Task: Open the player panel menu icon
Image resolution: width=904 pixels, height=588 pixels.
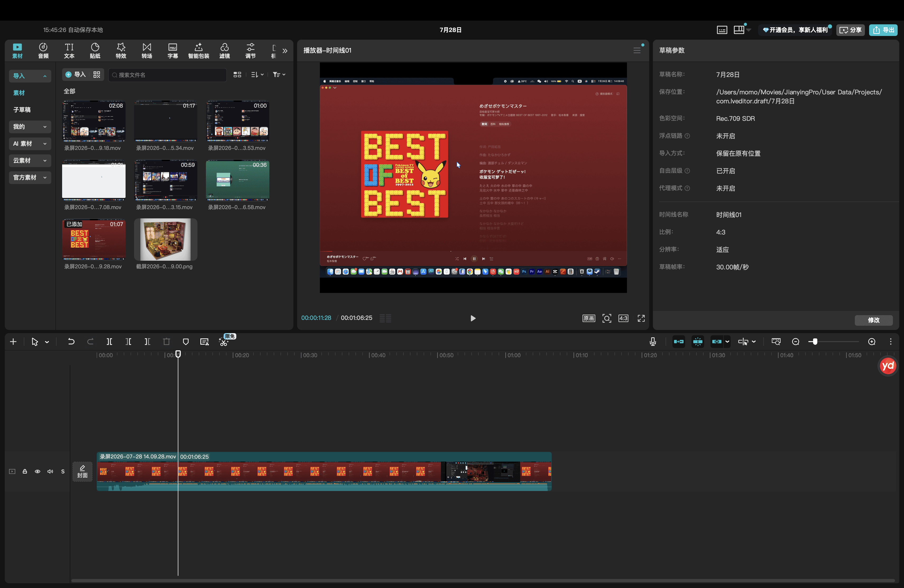Action: point(637,50)
